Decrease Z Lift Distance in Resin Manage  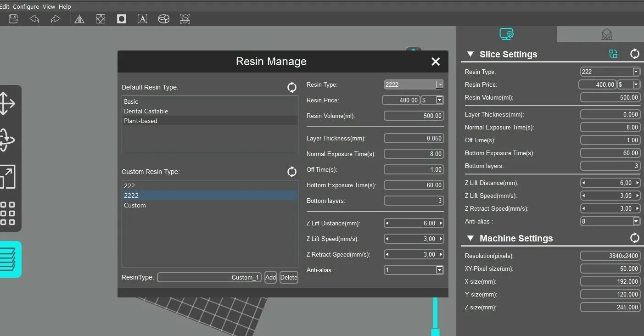tap(387, 224)
